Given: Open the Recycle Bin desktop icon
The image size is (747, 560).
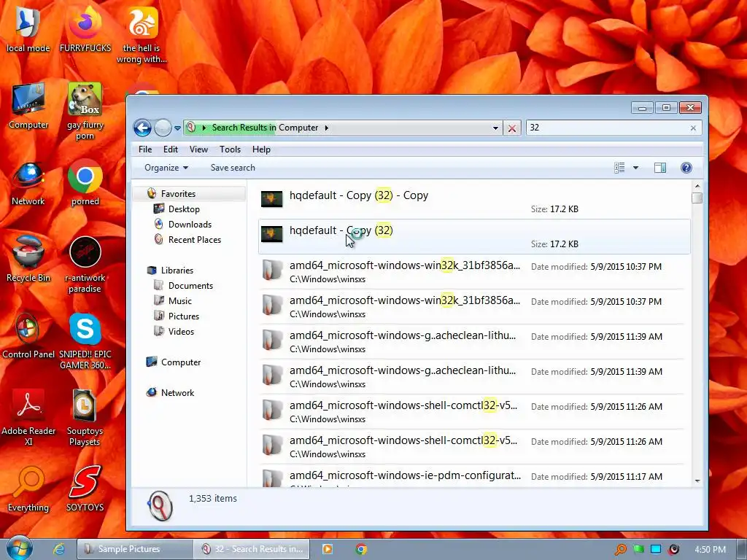Looking at the screenshot, I should 28,259.
